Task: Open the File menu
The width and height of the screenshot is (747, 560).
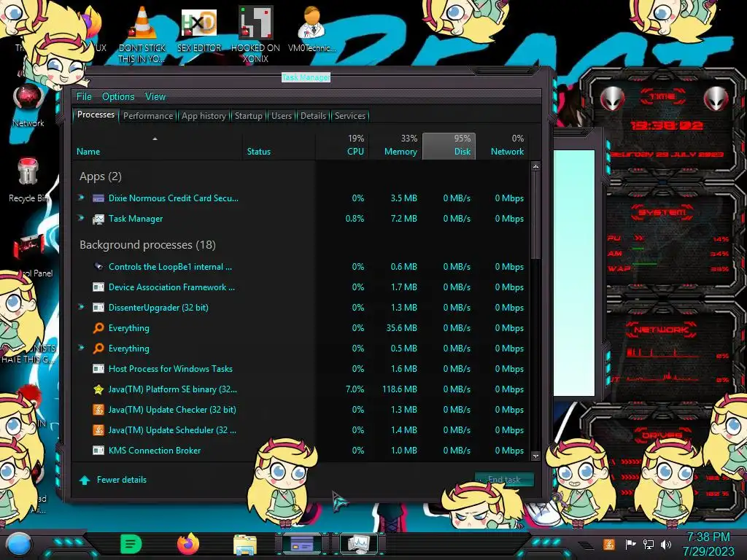Action: point(84,97)
